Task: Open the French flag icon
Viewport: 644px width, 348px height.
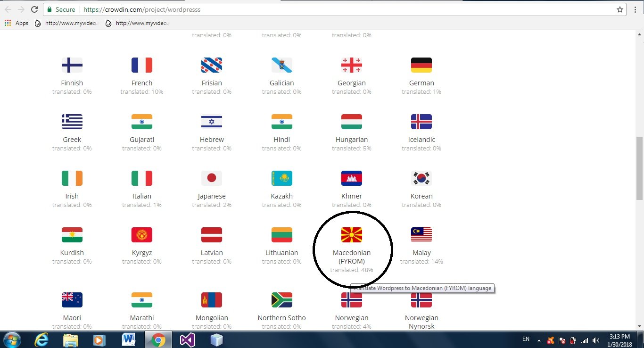Action: (142, 65)
